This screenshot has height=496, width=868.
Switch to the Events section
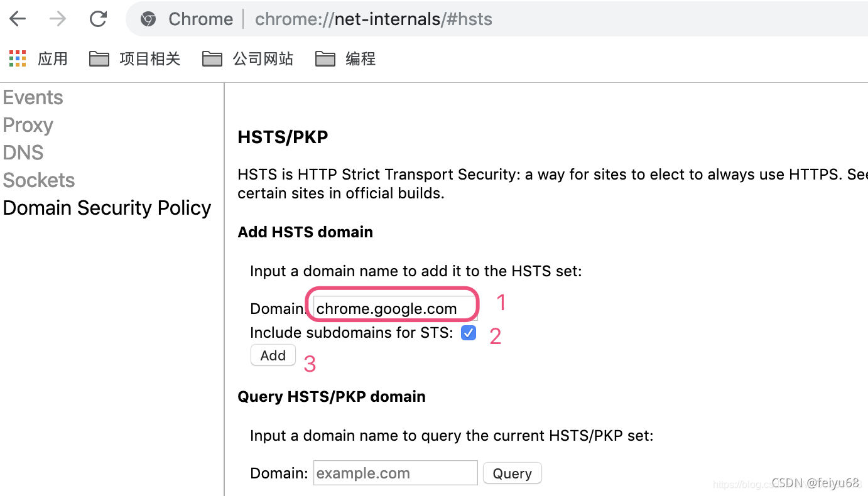pos(33,97)
